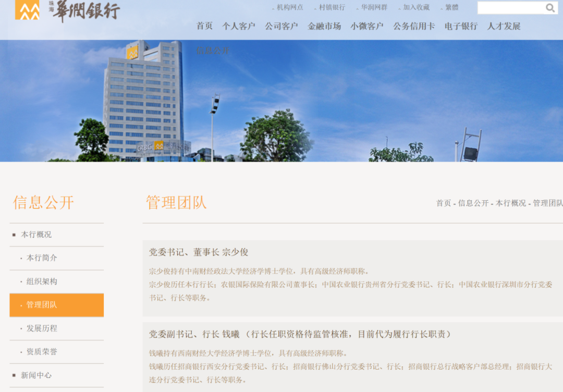Expand the 新闻中心 sidebar section
The height and width of the screenshot is (392, 563).
click(x=38, y=375)
